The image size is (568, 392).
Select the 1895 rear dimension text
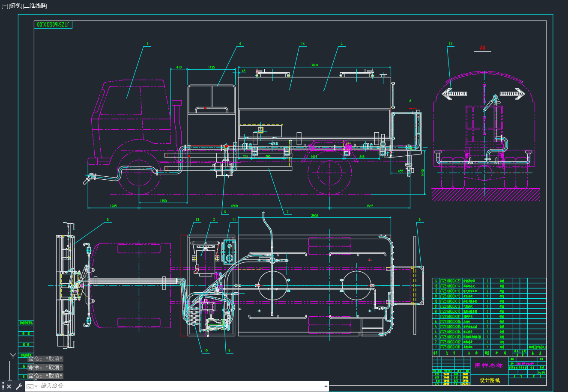click(x=370, y=206)
